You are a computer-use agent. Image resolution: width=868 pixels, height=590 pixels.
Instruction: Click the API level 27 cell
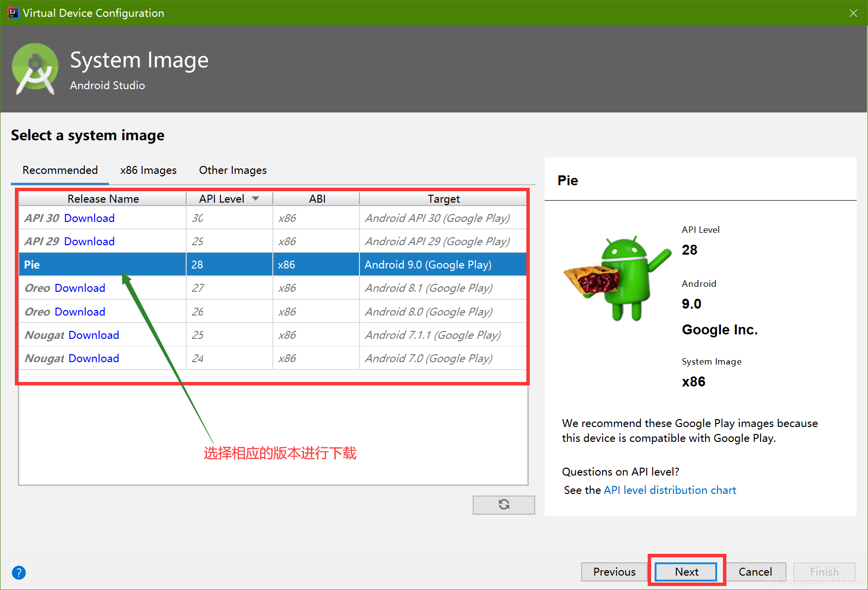click(x=230, y=288)
